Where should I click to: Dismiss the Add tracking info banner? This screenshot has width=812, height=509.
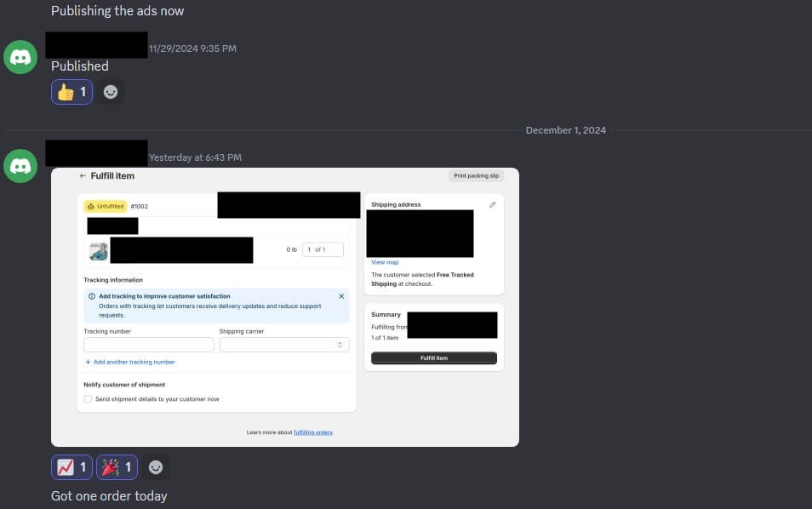(341, 296)
